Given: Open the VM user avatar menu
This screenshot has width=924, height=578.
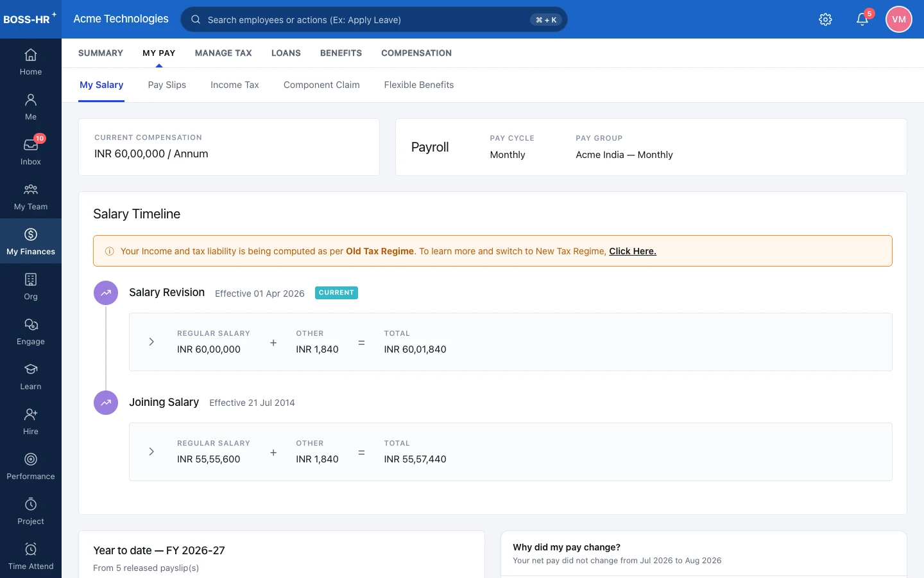Looking at the screenshot, I should tap(899, 19).
